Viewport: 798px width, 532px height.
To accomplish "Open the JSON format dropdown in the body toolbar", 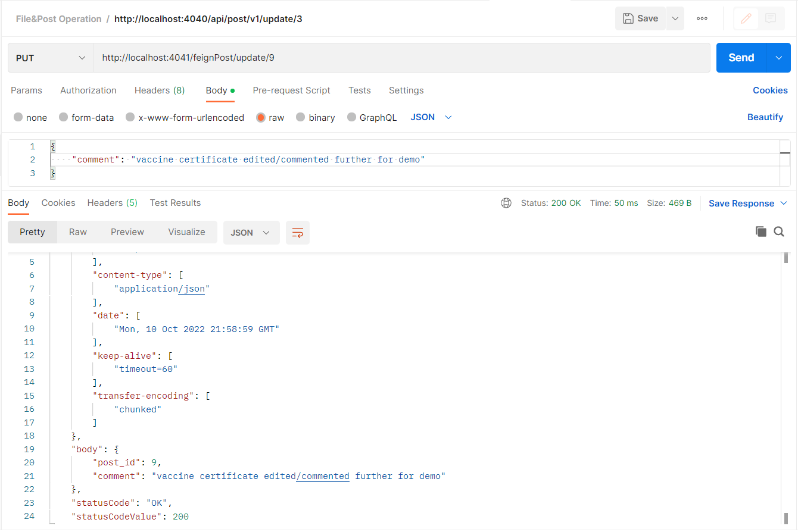I will tap(431, 117).
